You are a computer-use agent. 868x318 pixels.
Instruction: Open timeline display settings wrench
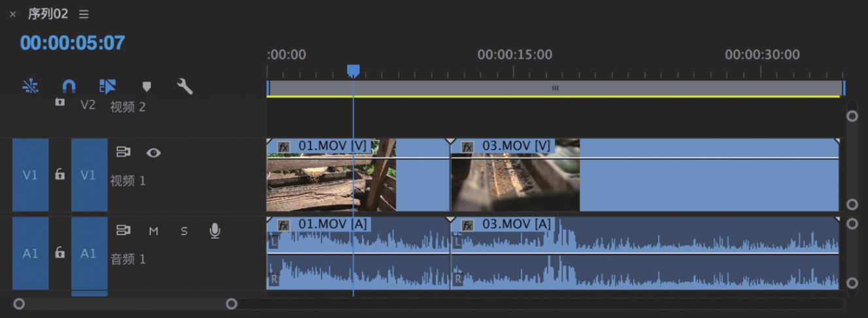point(185,86)
